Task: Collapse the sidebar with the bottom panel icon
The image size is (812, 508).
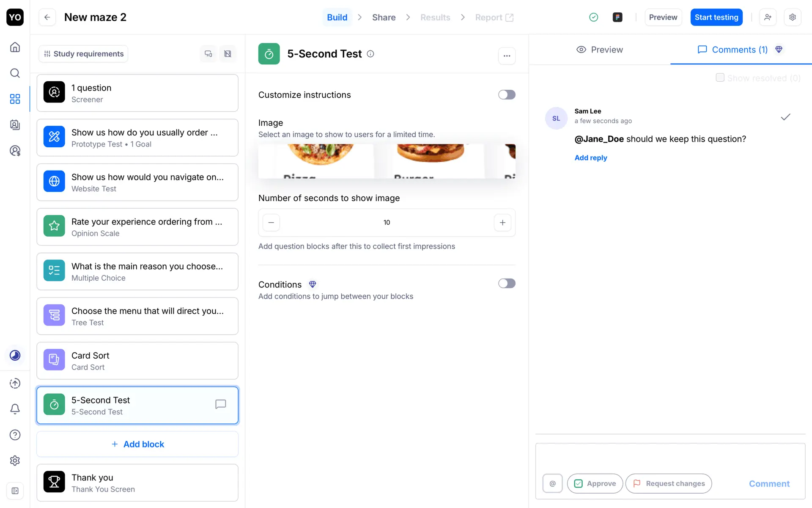Action: point(15,491)
